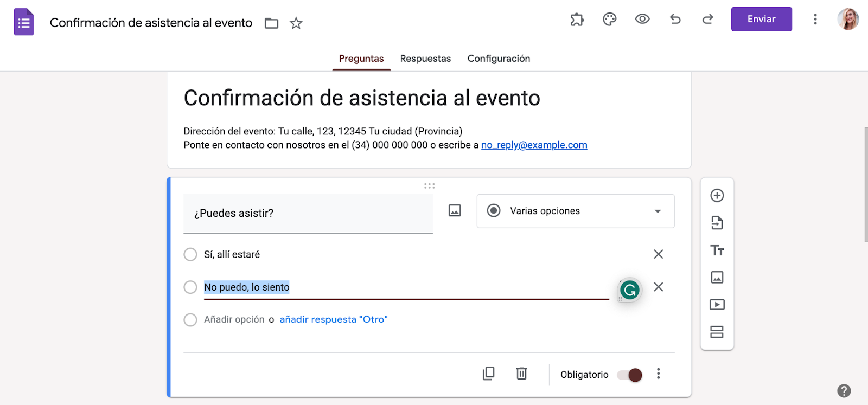868x405 pixels.
Task: Click the 'Obligatorio' label
Action: 584,375
